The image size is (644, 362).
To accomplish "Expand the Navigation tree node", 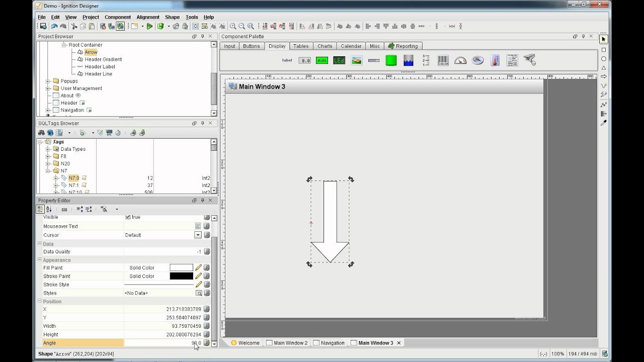I will (48, 110).
